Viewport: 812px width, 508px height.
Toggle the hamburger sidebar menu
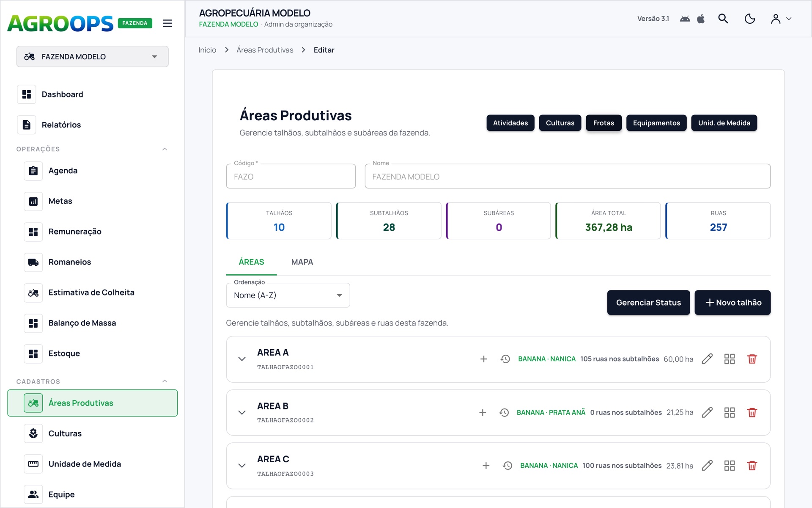(167, 23)
